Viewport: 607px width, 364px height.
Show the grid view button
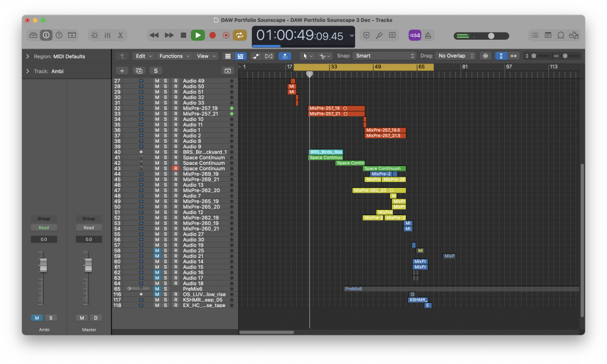[x=228, y=56]
